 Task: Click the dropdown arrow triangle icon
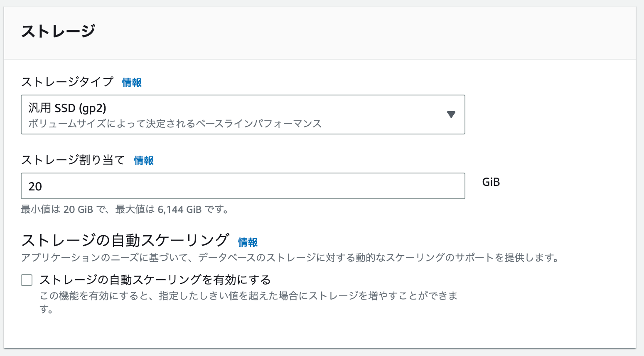[x=451, y=115]
